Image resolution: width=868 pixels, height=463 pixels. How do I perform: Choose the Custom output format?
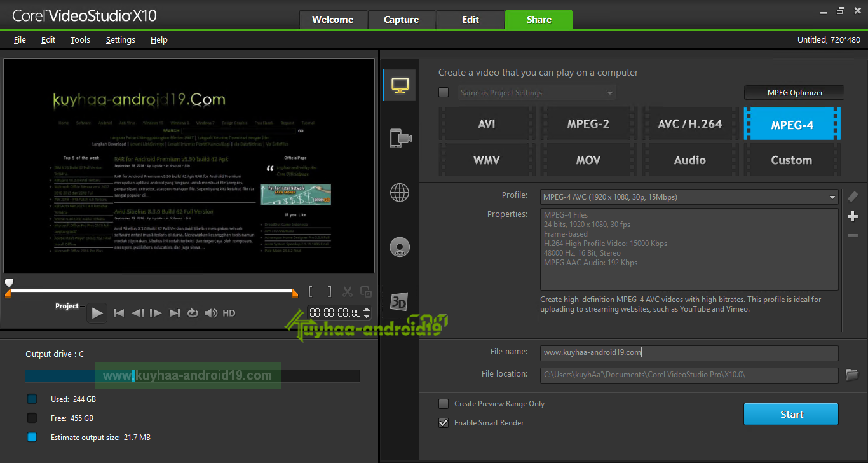792,160
